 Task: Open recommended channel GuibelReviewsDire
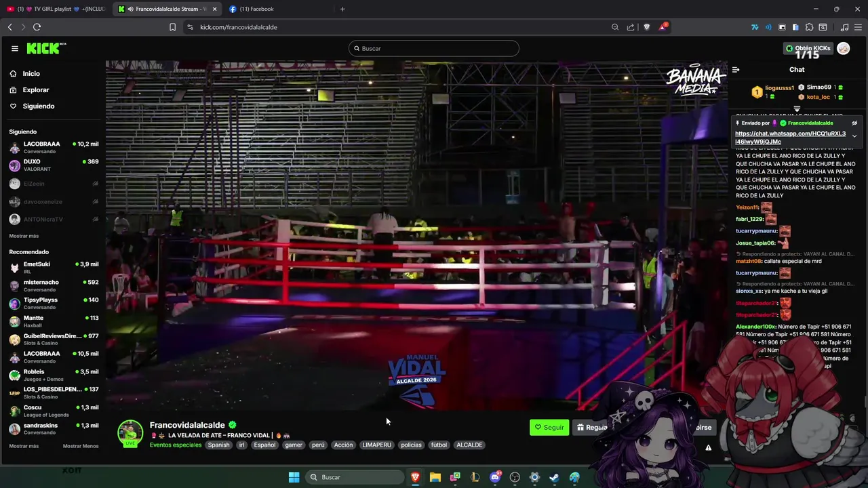point(54,339)
